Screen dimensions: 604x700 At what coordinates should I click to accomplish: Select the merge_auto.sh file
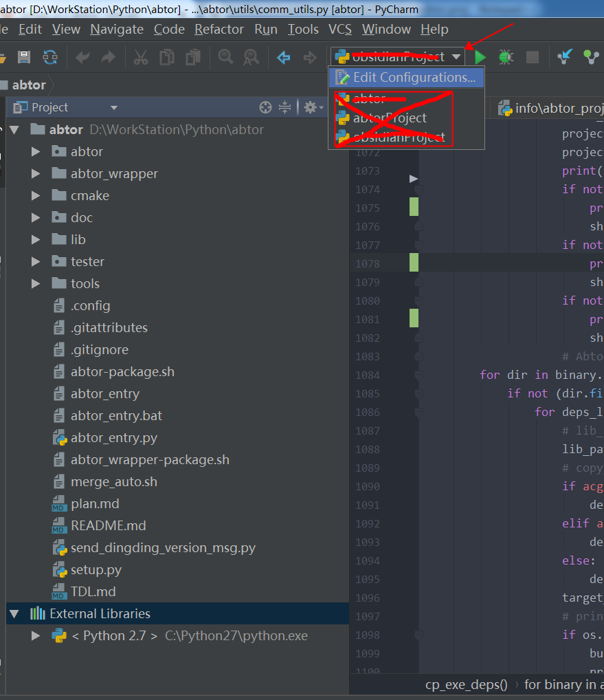pos(114,482)
